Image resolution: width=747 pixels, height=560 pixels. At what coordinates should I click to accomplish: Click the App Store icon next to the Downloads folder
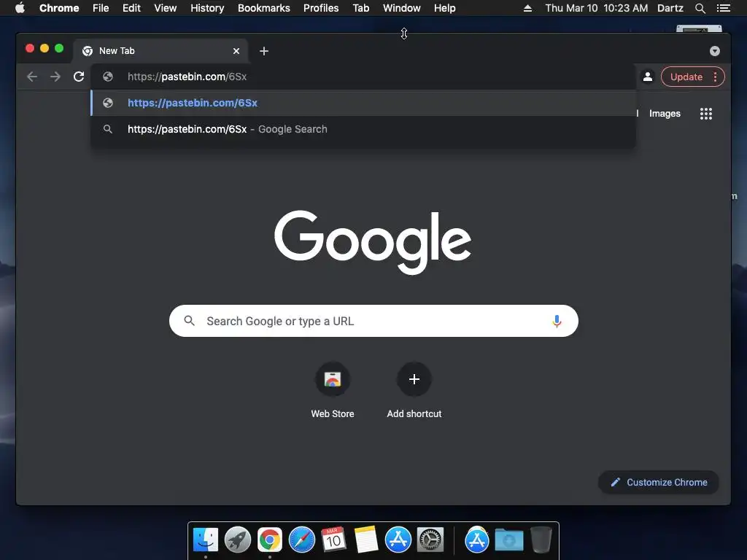477,540
